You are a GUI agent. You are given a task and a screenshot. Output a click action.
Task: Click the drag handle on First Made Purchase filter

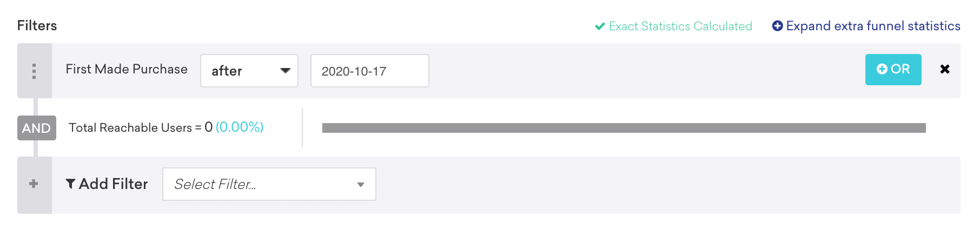[x=34, y=71]
